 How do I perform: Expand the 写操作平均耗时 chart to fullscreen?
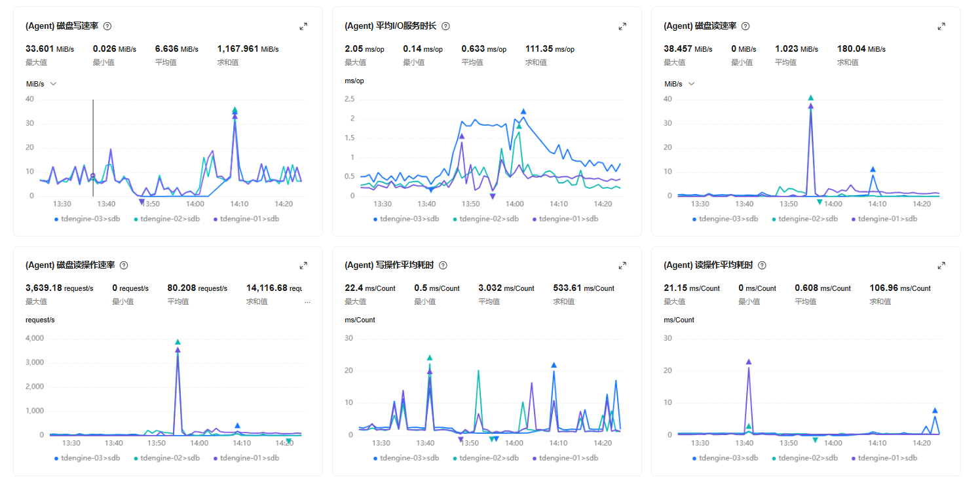[x=622, y=265]
